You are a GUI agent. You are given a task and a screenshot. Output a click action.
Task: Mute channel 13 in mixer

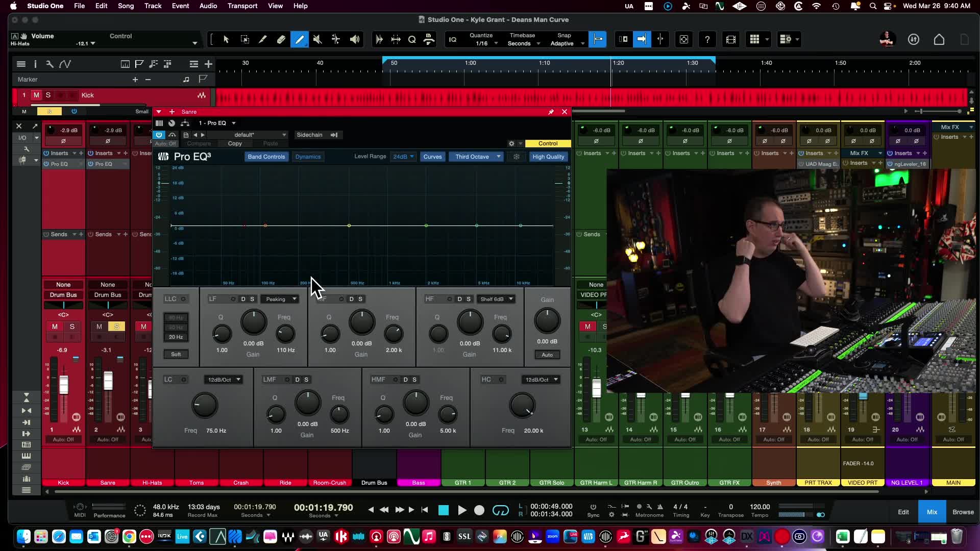pyautogui.click(x=587, y=327)
